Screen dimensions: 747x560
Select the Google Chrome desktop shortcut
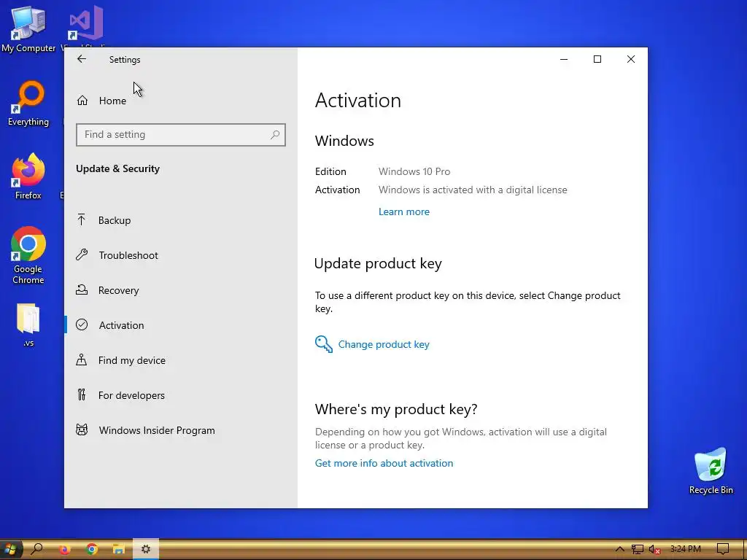(28, 255)
